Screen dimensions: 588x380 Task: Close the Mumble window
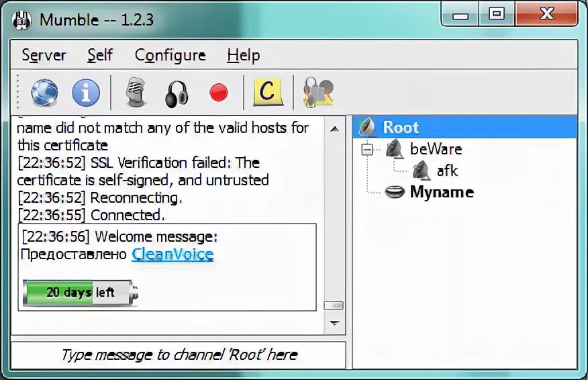tap(546, 14)
